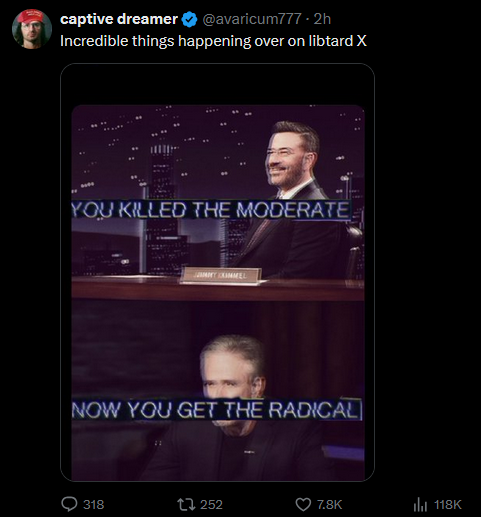This screenshot has height=517, width=481.
Task: Open the post via 2h timestamp
Action: click(322, 19)
